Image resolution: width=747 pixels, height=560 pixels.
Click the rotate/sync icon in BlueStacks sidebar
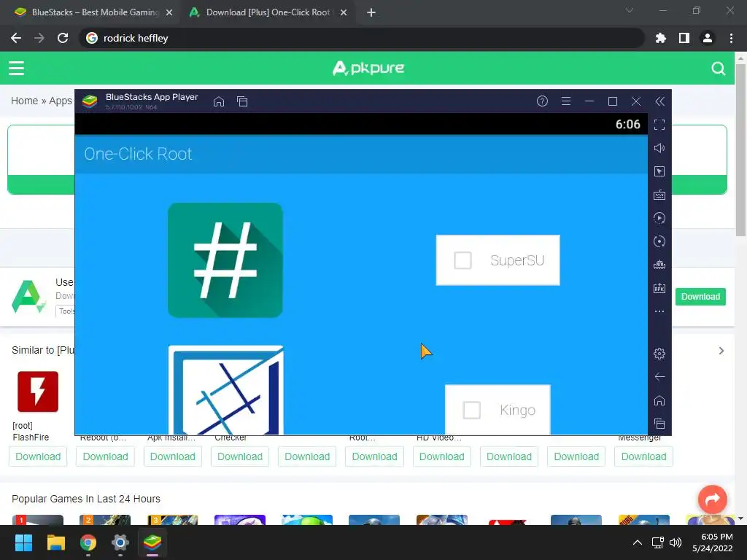pos(659,241)
